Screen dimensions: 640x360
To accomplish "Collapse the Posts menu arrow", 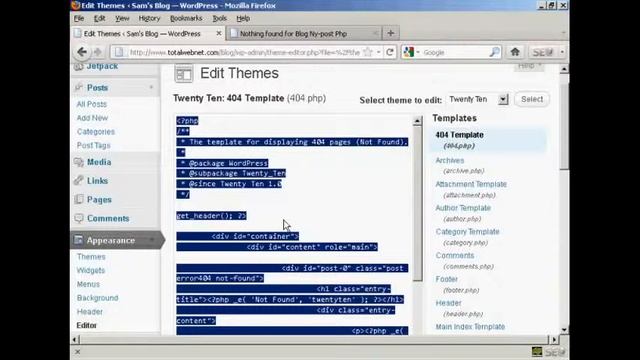I will (151, 87).
